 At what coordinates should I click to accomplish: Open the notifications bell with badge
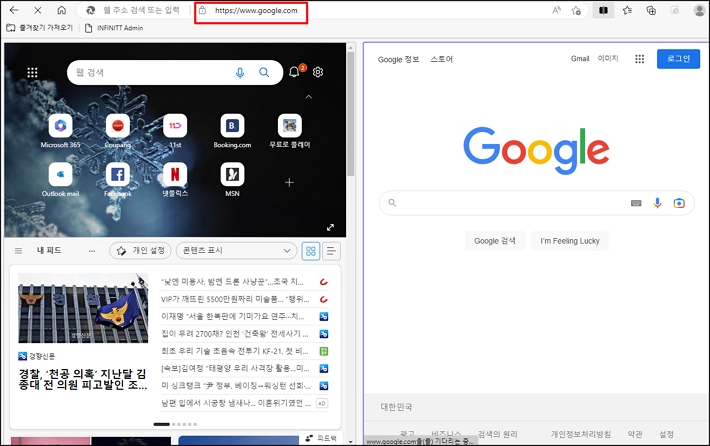[x=295, y=72]
